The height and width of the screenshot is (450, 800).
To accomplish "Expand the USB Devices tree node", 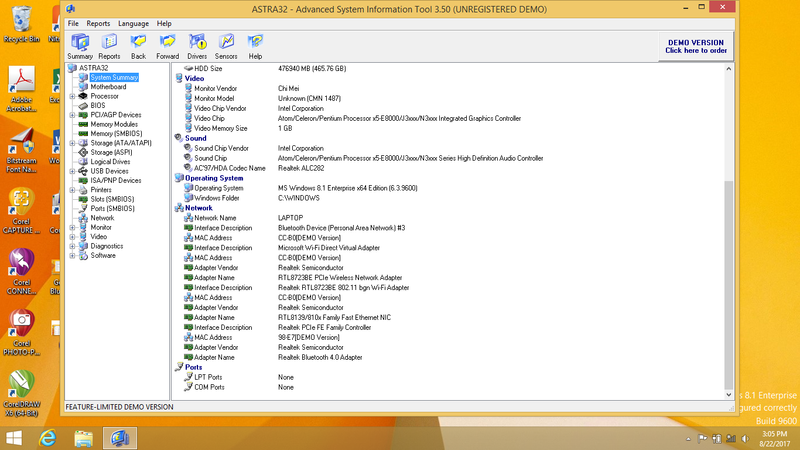I will tap(72, 171).
